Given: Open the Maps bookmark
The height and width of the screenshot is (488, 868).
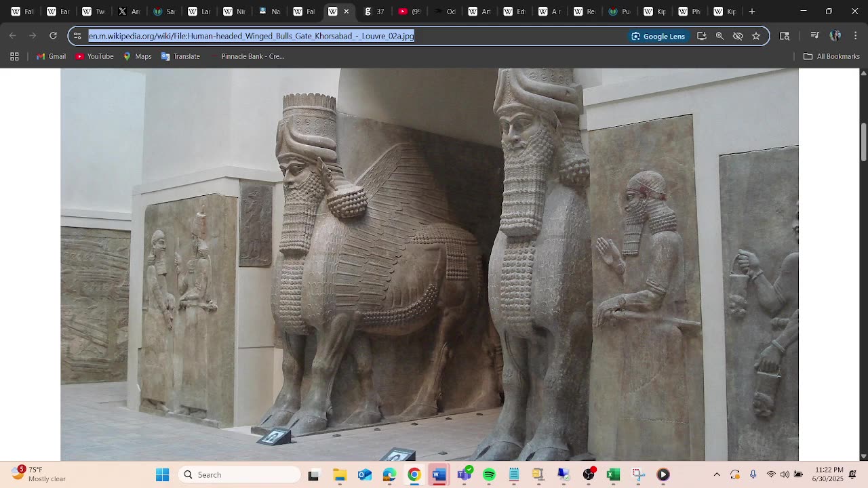Looking at the screenshot, I should pyautogui.click(x=137, y=56).
